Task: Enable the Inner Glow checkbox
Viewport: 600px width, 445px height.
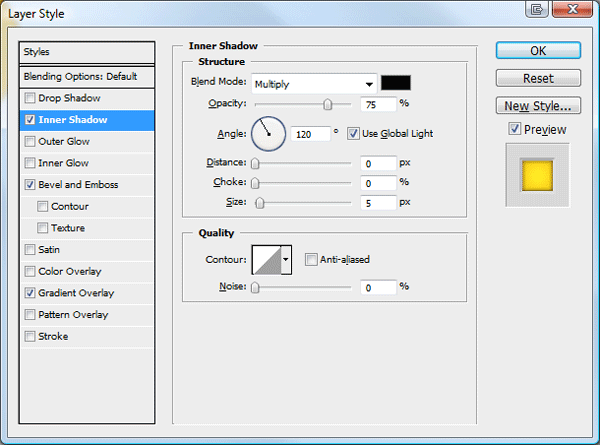Action: pos(30,163)
